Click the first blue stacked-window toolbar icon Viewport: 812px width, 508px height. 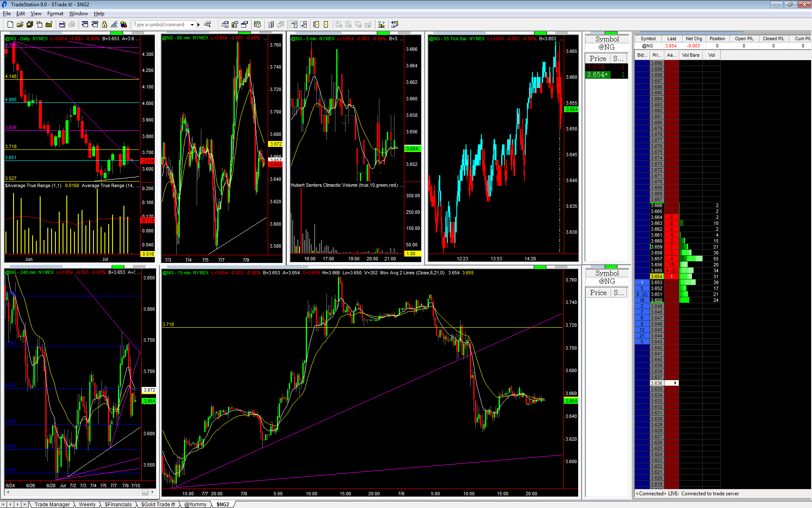85,25
